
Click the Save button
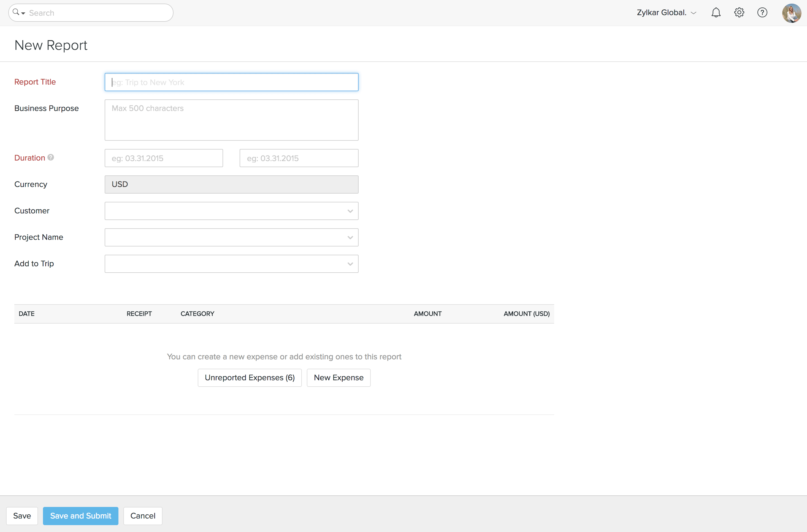pos(22,516)
